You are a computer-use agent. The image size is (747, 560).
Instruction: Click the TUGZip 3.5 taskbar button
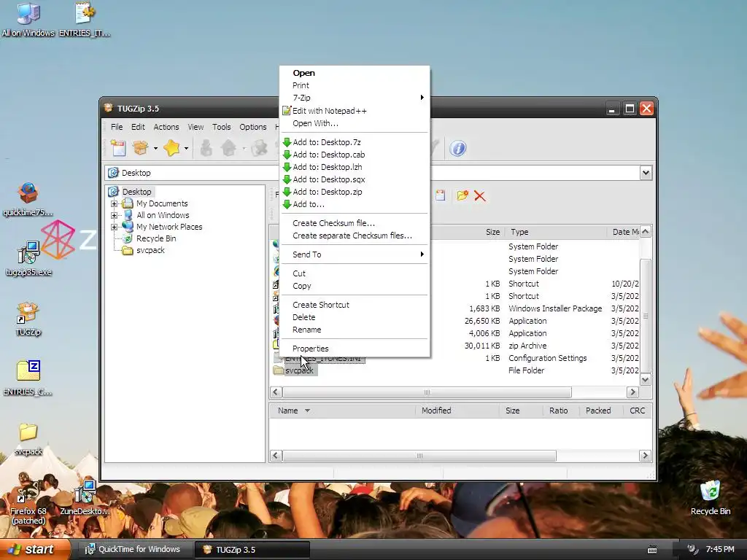click(x=252, y=550)
